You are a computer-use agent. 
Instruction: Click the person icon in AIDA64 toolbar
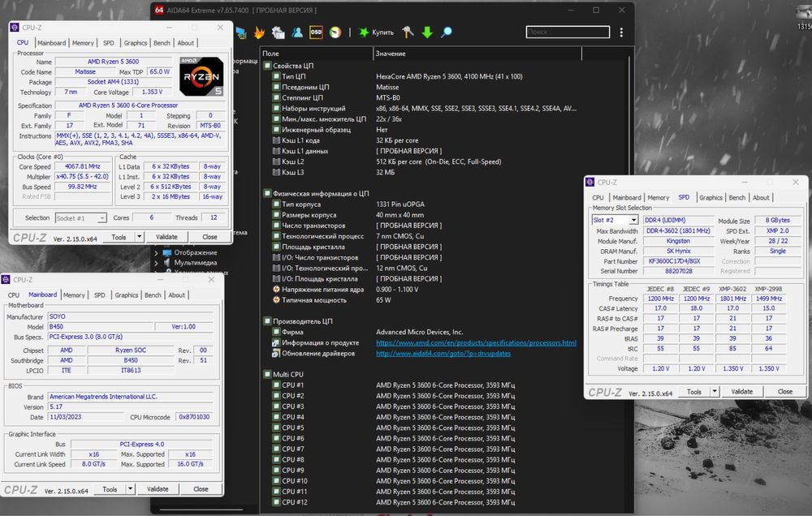(x=297, y=32)
